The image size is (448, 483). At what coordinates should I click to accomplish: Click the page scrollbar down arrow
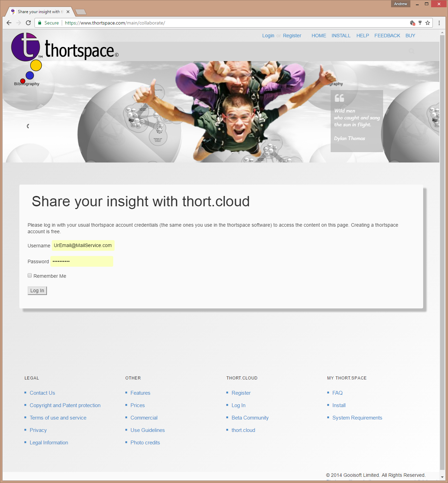click(442, 477)
